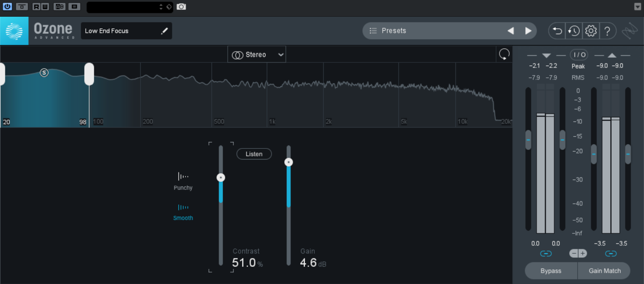Click the high frequency band handle at 98

(89, 74)
